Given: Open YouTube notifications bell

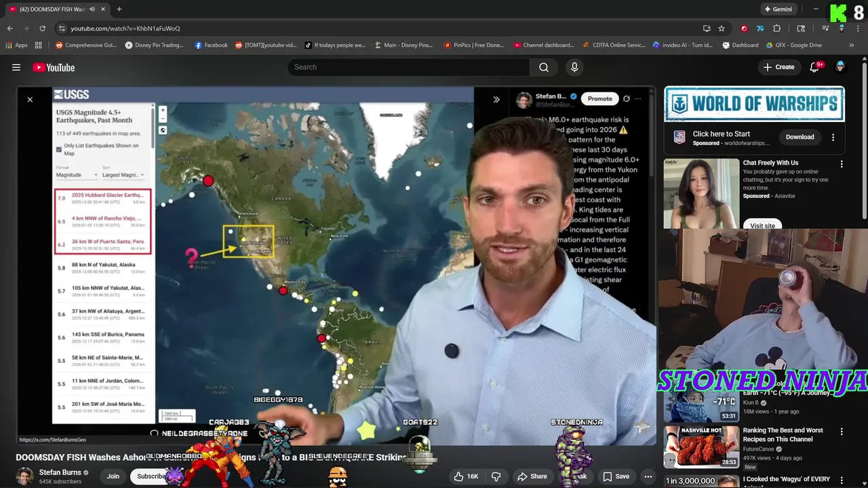Looking at the screenshot, I should 815,67.
